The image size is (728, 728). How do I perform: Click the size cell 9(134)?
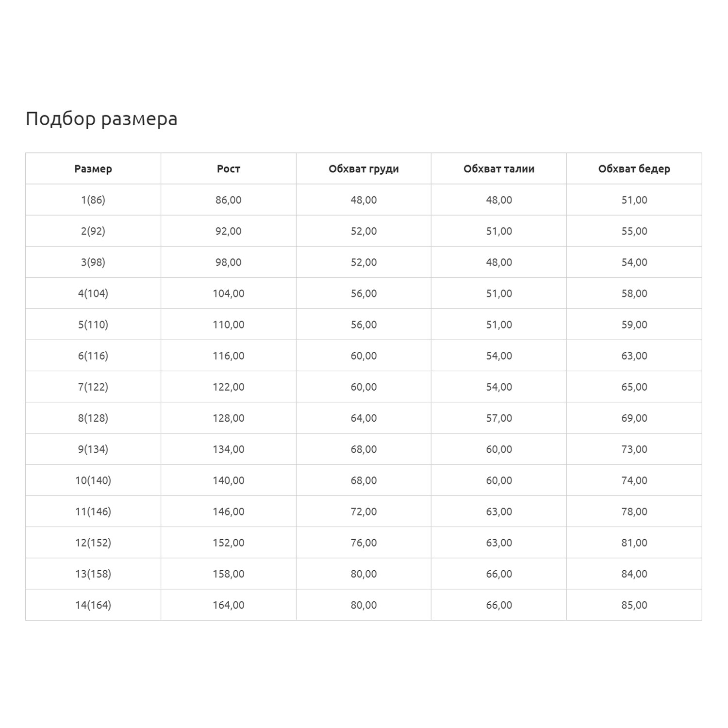(x=93, y=449)
